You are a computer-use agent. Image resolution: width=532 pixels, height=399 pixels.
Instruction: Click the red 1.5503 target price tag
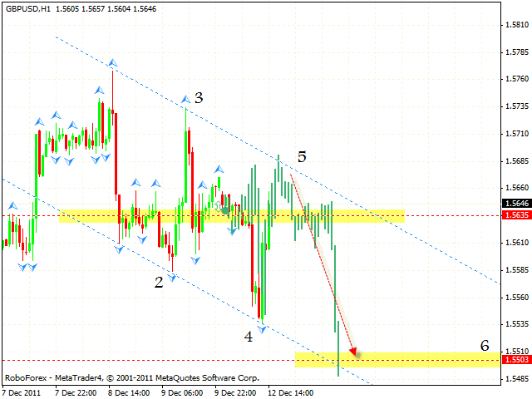point(515,359)
